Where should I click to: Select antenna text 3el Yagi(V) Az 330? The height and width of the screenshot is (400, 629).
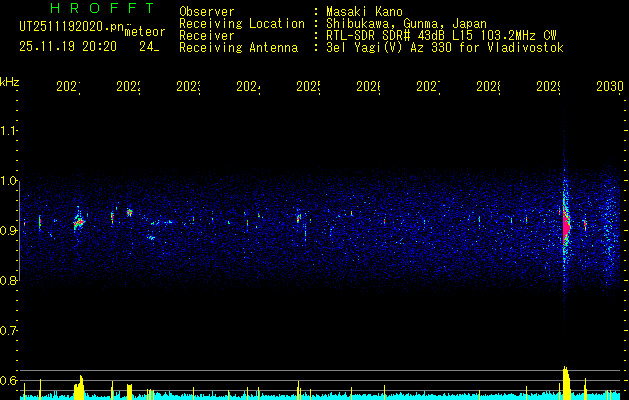(x=445, y=48)
